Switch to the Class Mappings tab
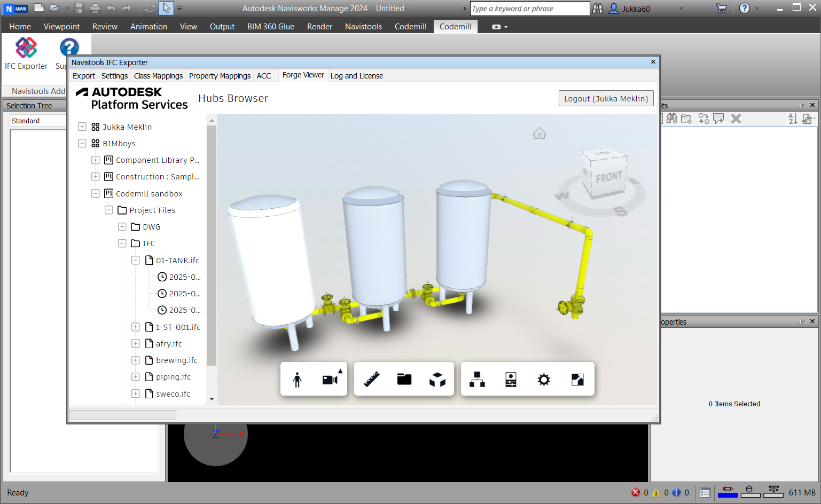821x504 pixels. click(158, 76)
